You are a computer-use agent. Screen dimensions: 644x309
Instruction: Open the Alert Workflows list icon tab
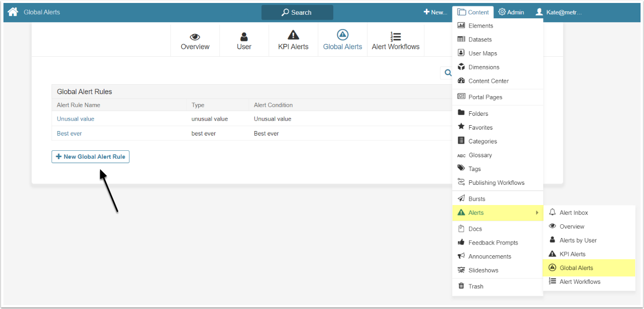tap(395, 37)
